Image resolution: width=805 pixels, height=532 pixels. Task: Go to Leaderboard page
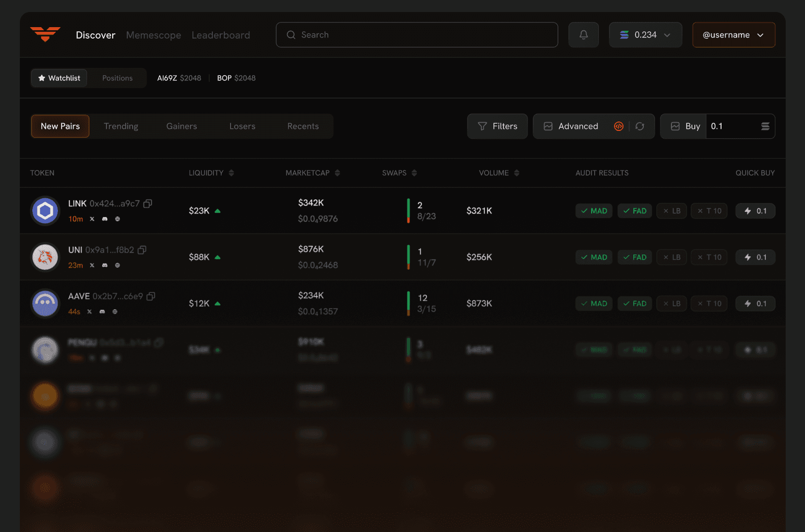coord(221,35)
